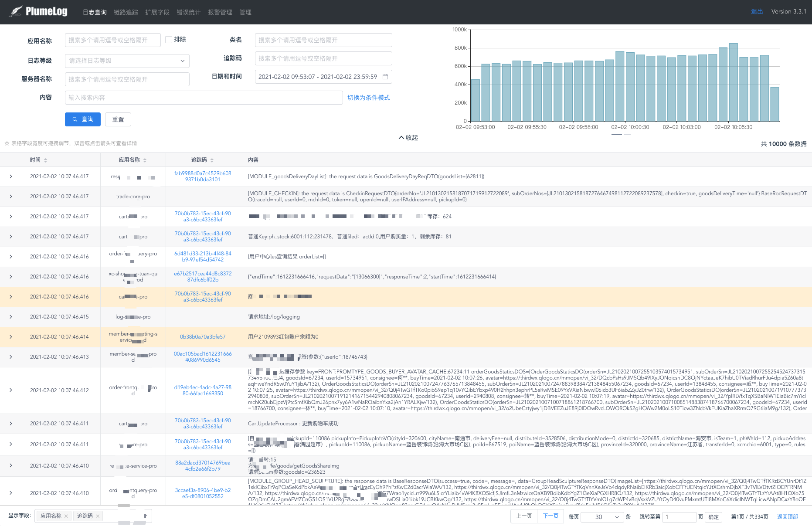Expand row with CartUpdateProcessor message

click(x=11, y=424)
